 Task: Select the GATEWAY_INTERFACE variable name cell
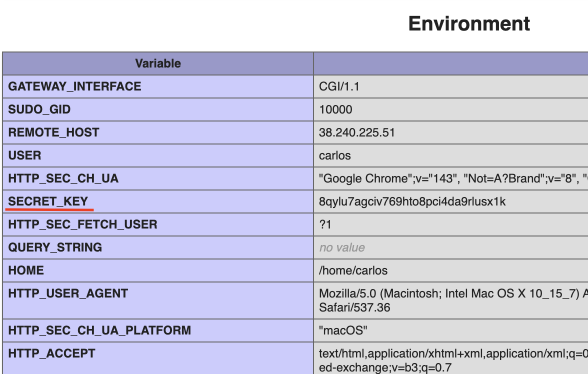(75, 86)
